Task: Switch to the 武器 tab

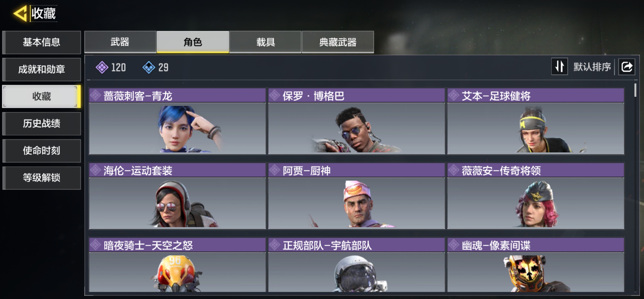Action: point(120,42)
